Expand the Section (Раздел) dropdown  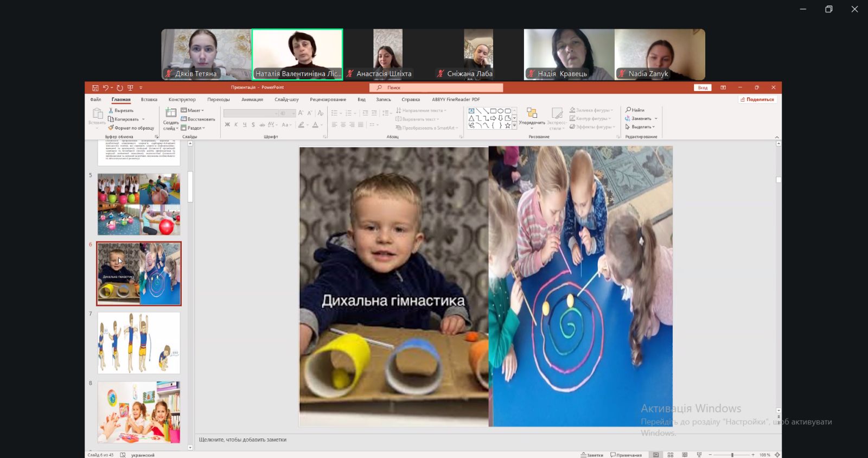click(193, 128)
